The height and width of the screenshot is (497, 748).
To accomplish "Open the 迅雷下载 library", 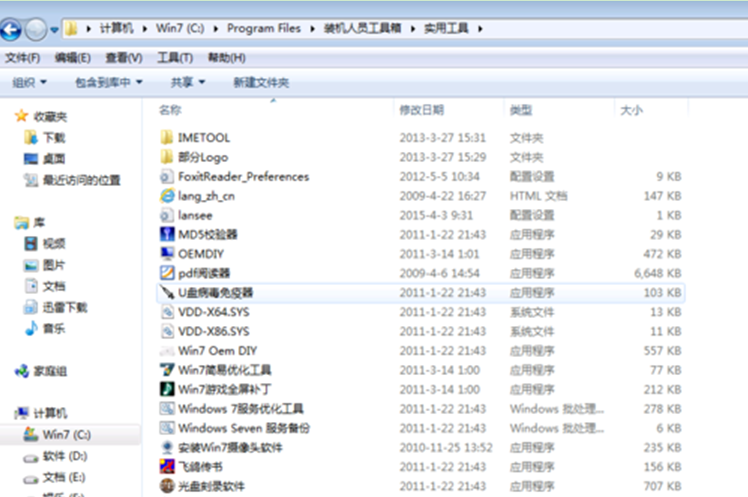I will tap(65, 308).
